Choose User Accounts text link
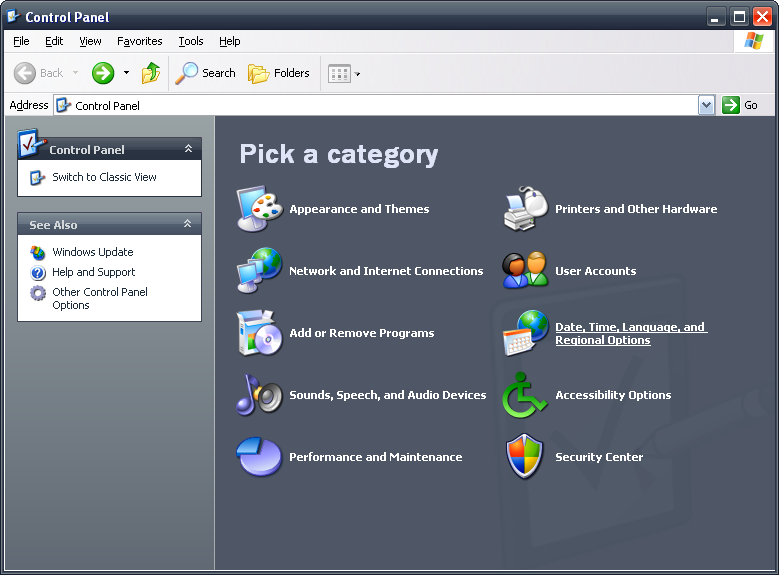 [x=596, y=271]
